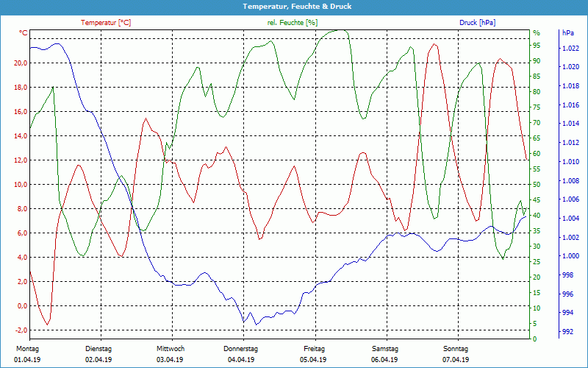This screenshot has width=588, height=368.
Task: Click the '10,0' temperature axis value
Action: (x=21, y=185)
